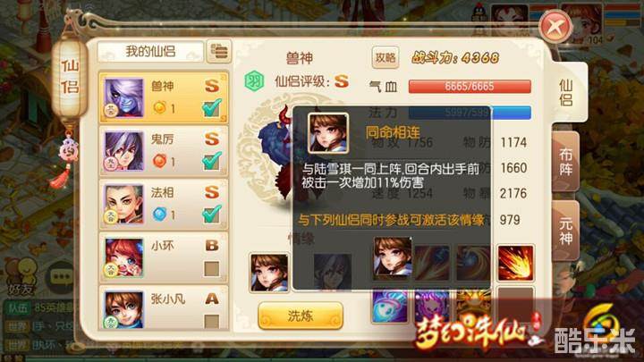Click the 陆雪琪 bond portrait under 情缘
This screenshot has height=362, width=644.
(x=269, y=273)
